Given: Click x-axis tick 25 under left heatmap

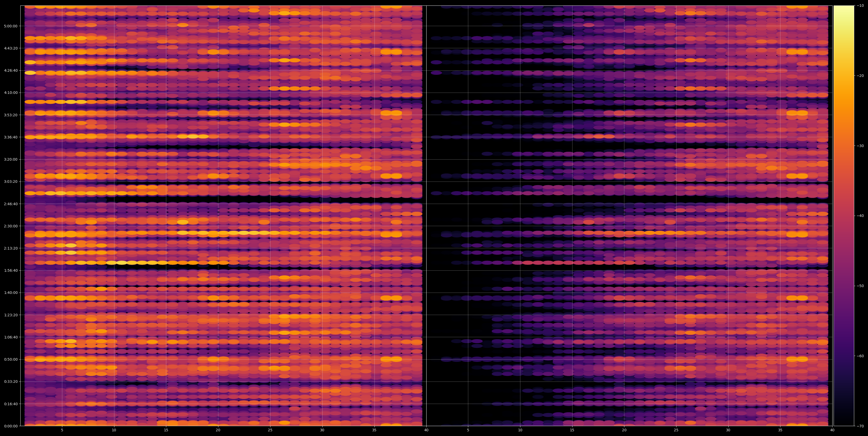Looking at the screenshot, I should point(270,430).
